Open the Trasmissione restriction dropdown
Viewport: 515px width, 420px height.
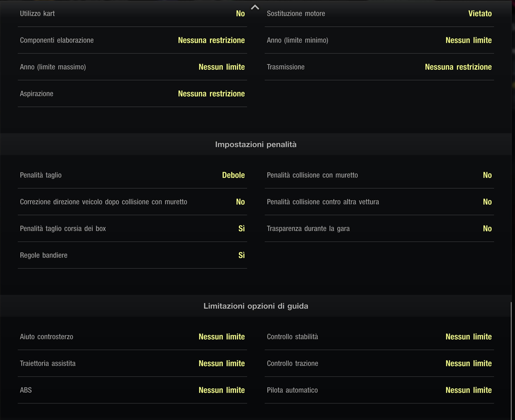(458, 67)
